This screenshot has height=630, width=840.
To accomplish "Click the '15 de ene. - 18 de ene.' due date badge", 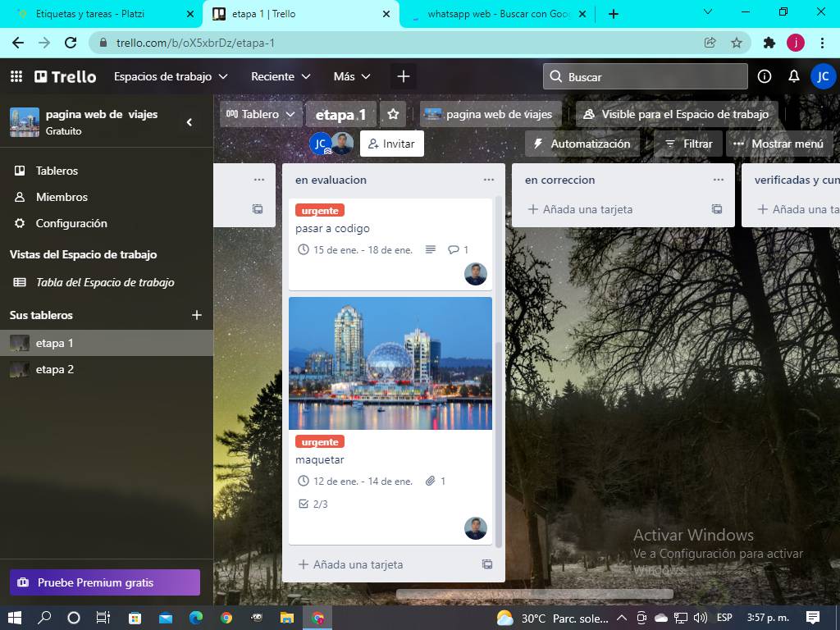I will tap(355, 249).
